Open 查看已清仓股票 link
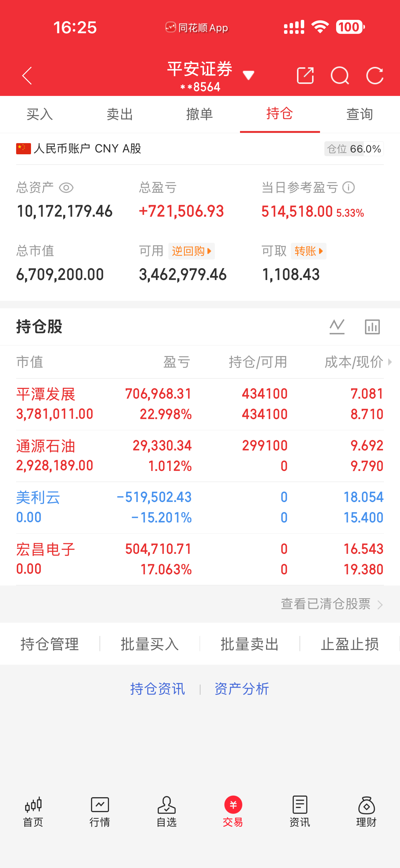Image resolution: width=400 pixels, height=868 pixels. (332, 604)
